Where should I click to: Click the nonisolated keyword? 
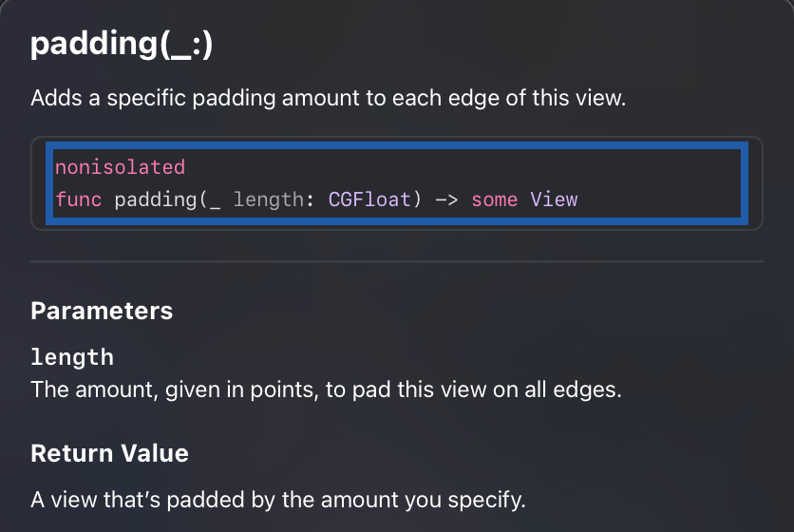tap(120, 167)
